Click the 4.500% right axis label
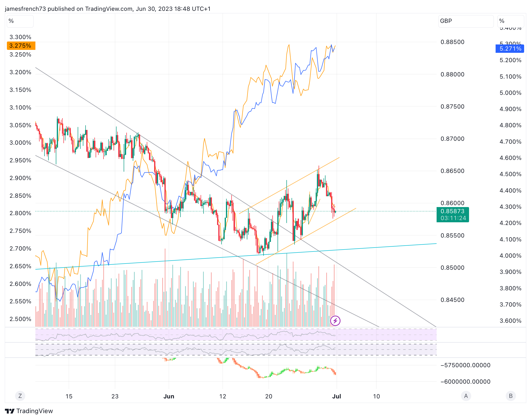The image size is (531, 420). 511,174
